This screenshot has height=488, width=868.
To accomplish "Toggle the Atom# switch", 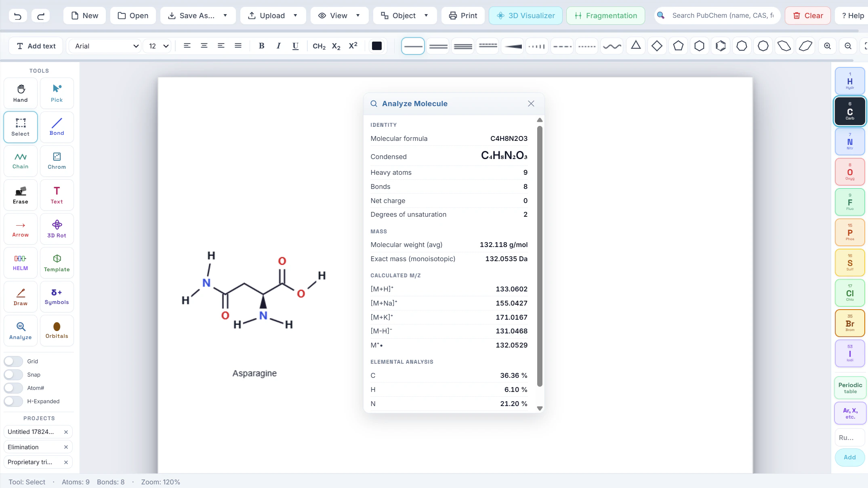I will pos(13,388).
